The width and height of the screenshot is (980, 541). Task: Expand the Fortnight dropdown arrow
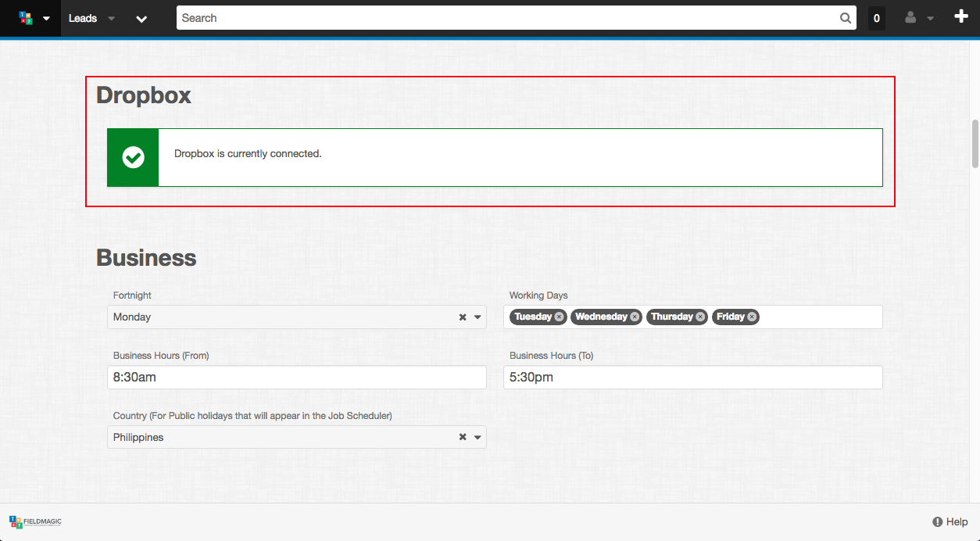477,317
